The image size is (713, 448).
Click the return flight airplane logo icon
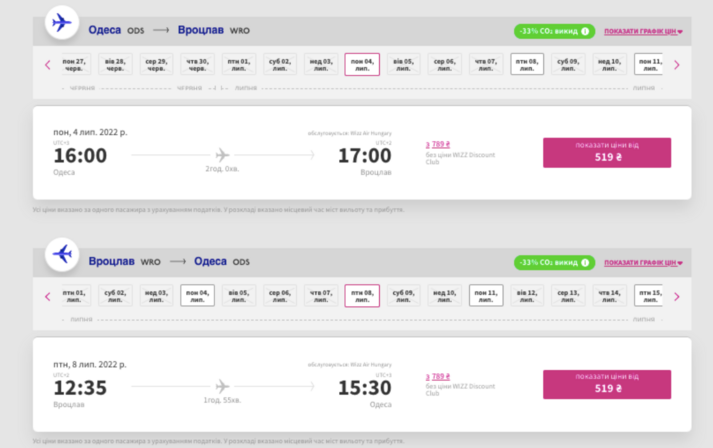pyautogui.click(x=62, y=254)
